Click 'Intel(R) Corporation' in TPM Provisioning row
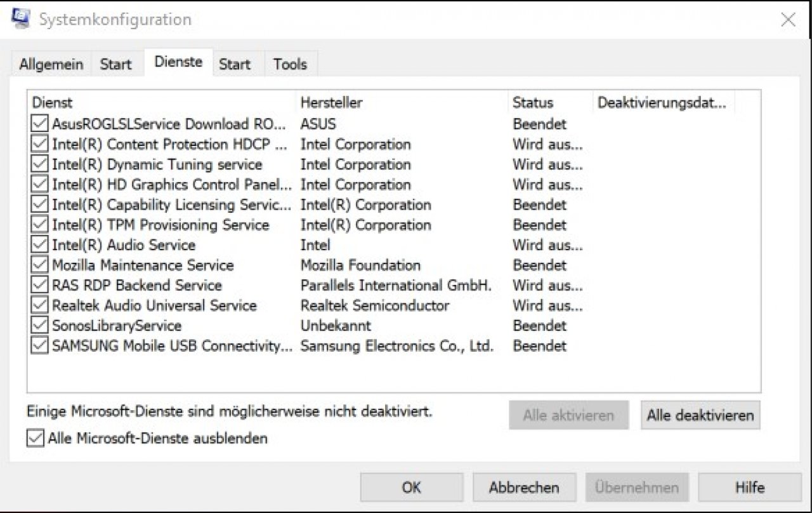 (x=365, y=225)
